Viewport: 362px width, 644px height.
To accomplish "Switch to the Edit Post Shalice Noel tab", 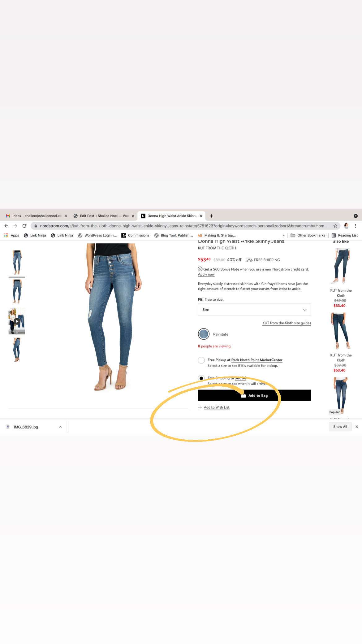I will [104, 216].
